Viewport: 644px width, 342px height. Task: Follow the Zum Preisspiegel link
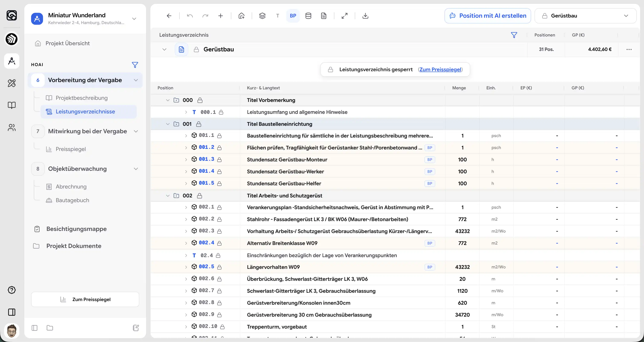coord(440,69)
